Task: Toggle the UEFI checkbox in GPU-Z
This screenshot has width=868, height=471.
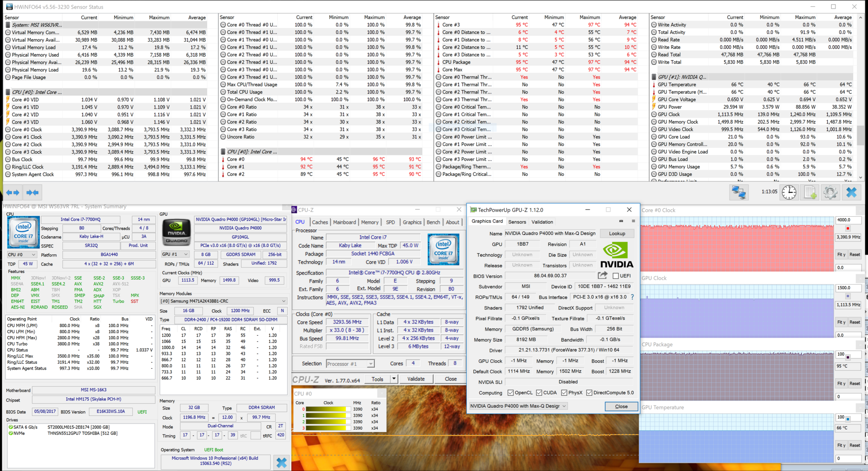Action: 615,276
